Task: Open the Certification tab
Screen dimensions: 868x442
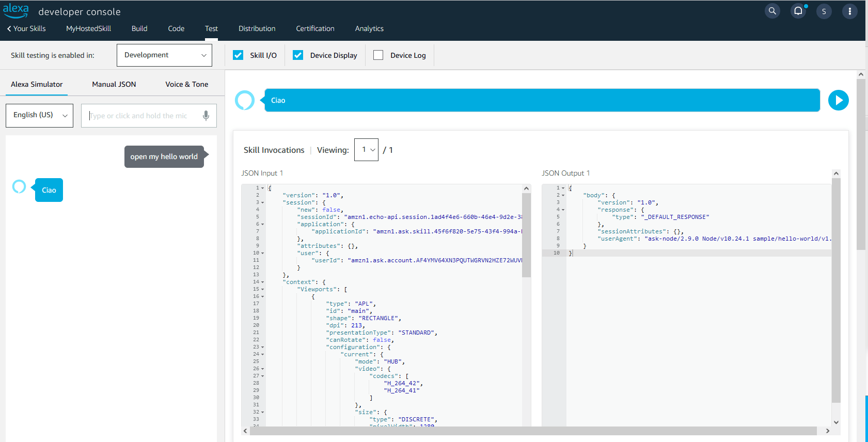Action: pos(315,28)
